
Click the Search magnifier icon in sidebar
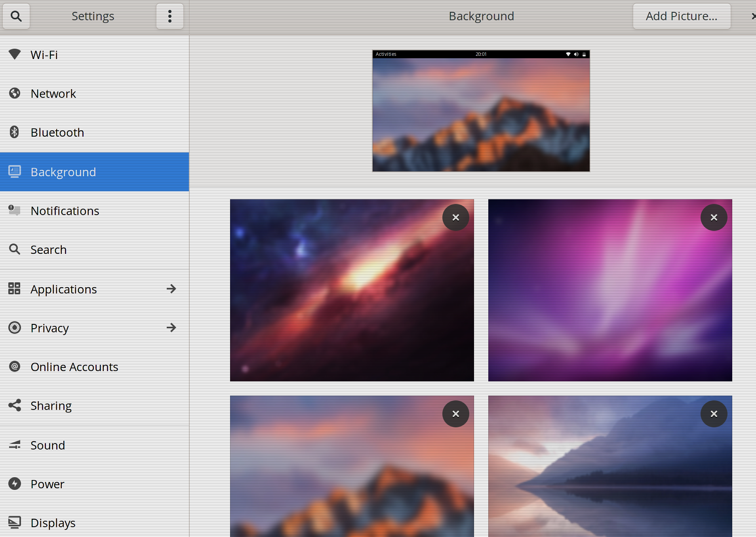pos(15,249)
